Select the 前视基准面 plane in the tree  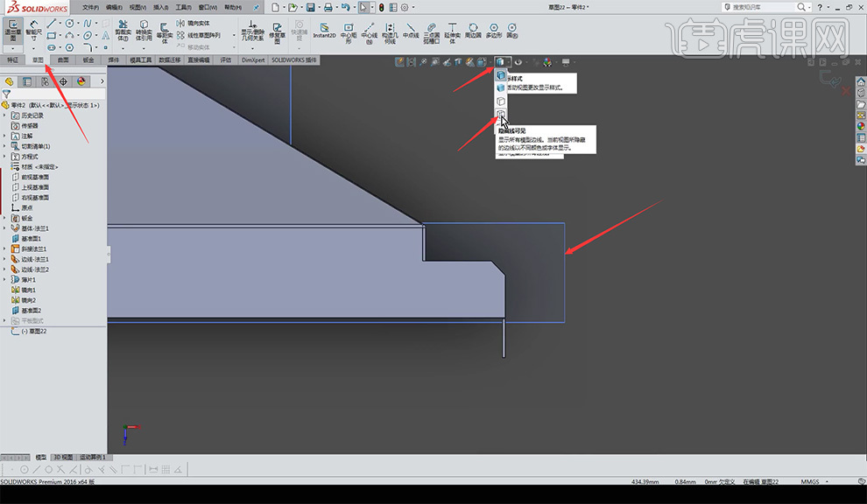point(35,177)
